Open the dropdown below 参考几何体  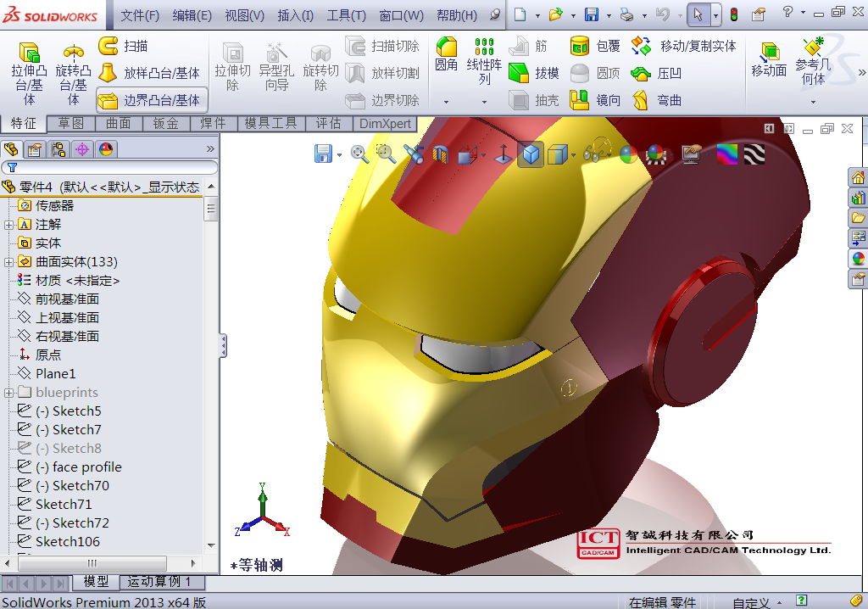[813, 102]
